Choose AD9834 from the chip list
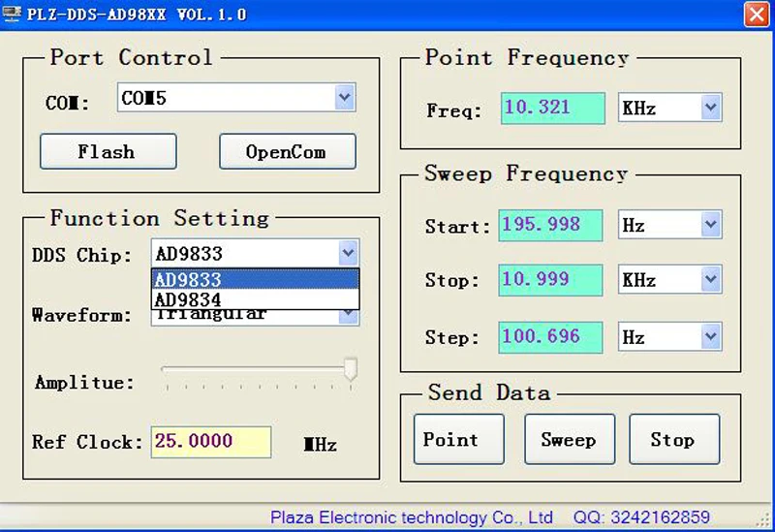This screenshot has height=532, width=775. tap(255, 299)
